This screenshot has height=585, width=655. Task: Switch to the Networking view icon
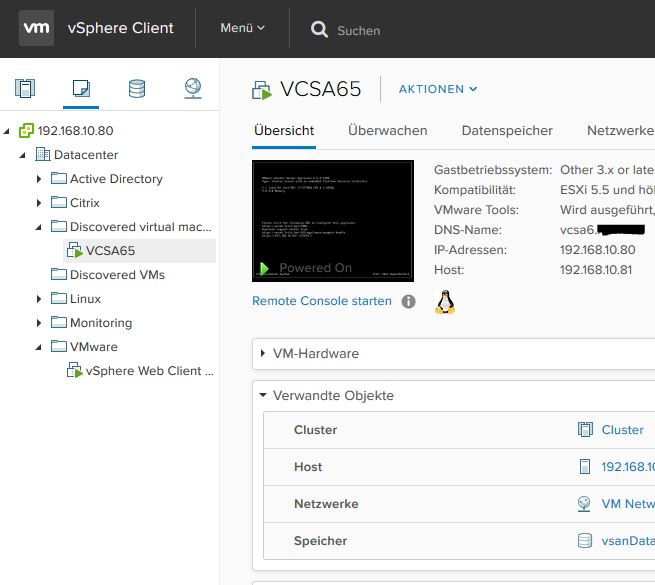click(x=193, y=89)
